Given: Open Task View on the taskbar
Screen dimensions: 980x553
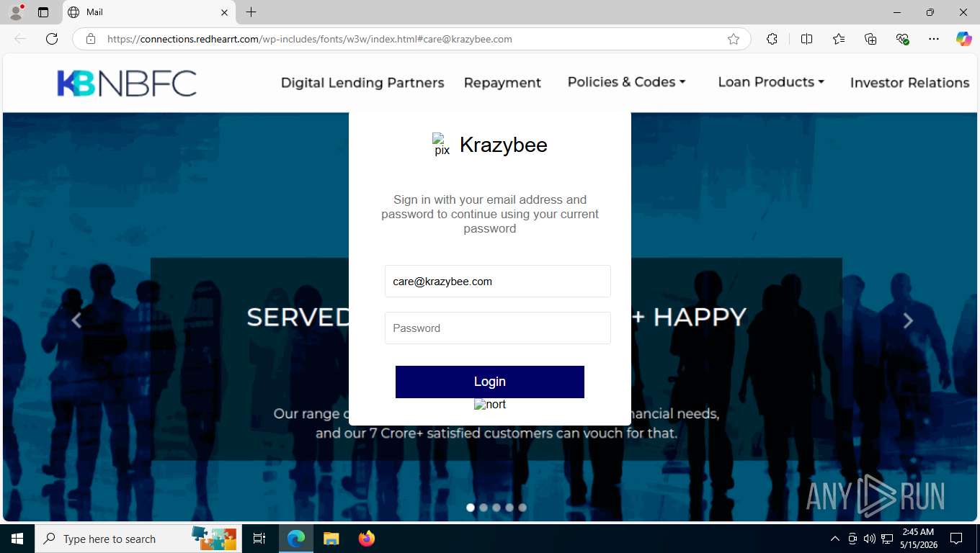Looking at the screenshot, I should coord(259,539).
